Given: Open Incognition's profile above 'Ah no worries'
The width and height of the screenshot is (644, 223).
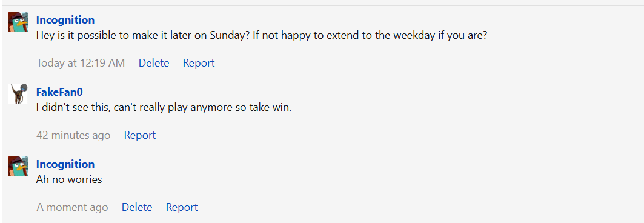Looking at the screenshot, I should (65, 164).
